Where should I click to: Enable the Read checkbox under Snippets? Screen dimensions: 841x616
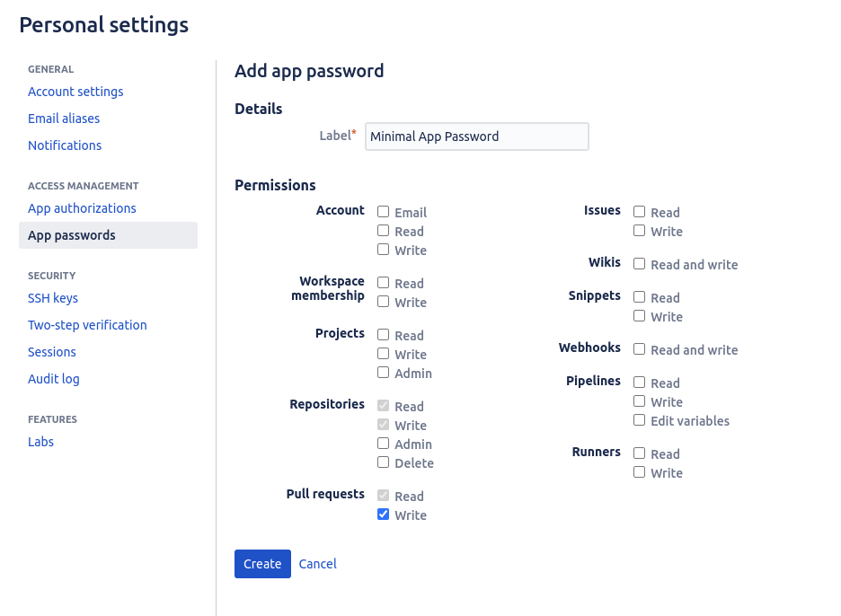click(639, 297)
